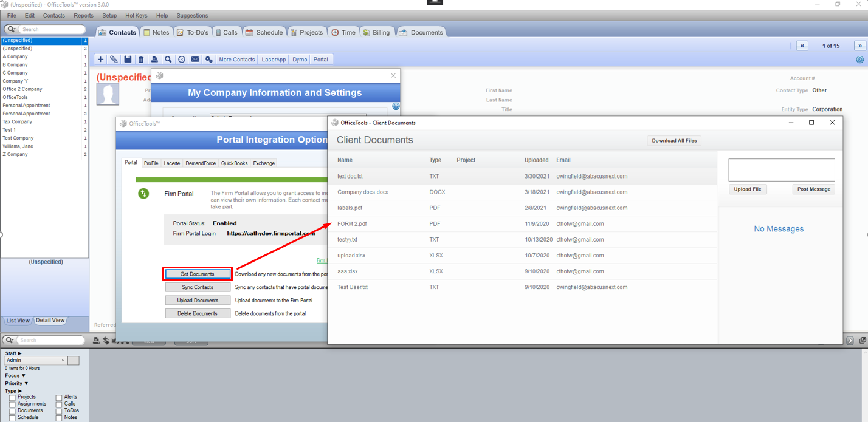
Task: Switch to the Notes tab
Action: (x=156, y=32)
